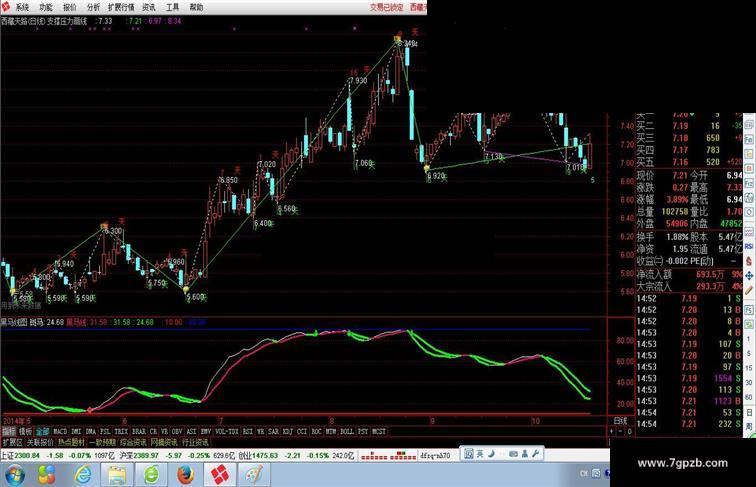Select the 周 period in sidebar

[x=749, y=427]
